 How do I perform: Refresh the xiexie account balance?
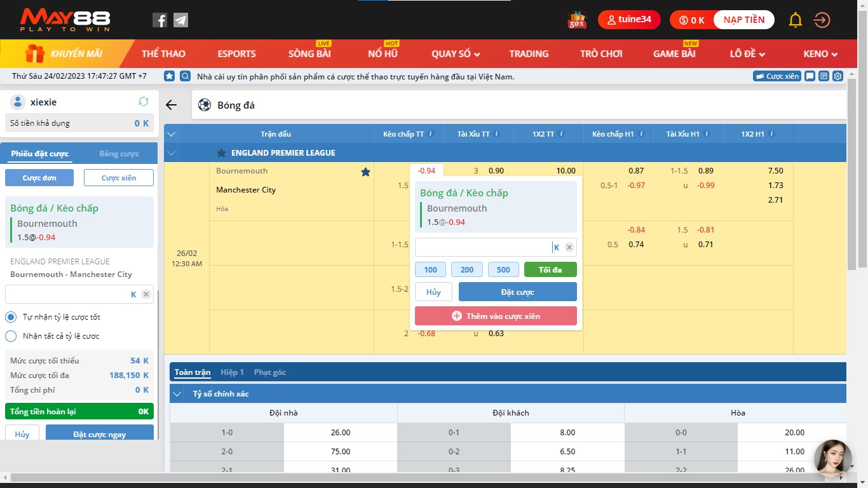tap(144, 102)
